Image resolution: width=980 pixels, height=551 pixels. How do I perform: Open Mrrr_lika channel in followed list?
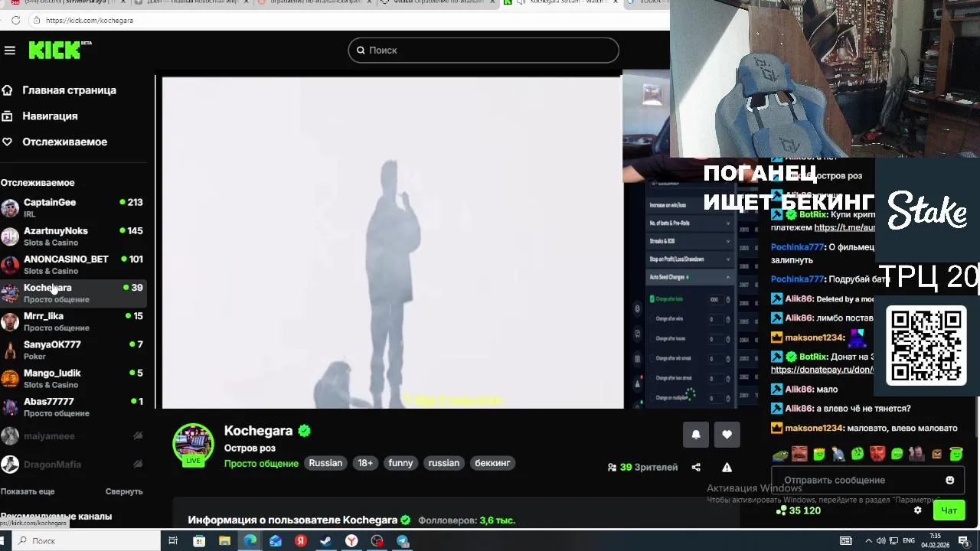point(73,321)
